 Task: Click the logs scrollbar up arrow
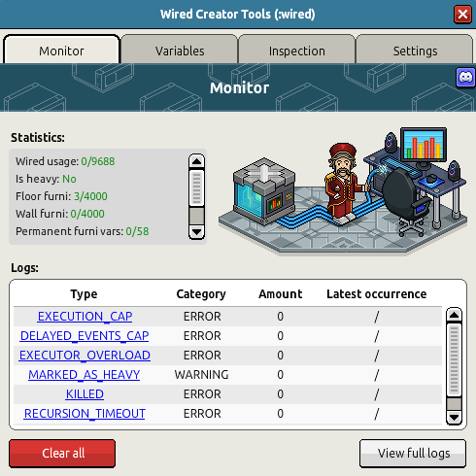tap(454, 315)
